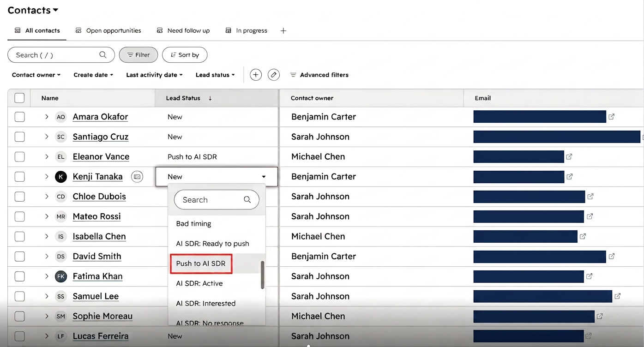Add a new view with the plus icon after In progress
This screenshot has height=347, width=644.
283,30
